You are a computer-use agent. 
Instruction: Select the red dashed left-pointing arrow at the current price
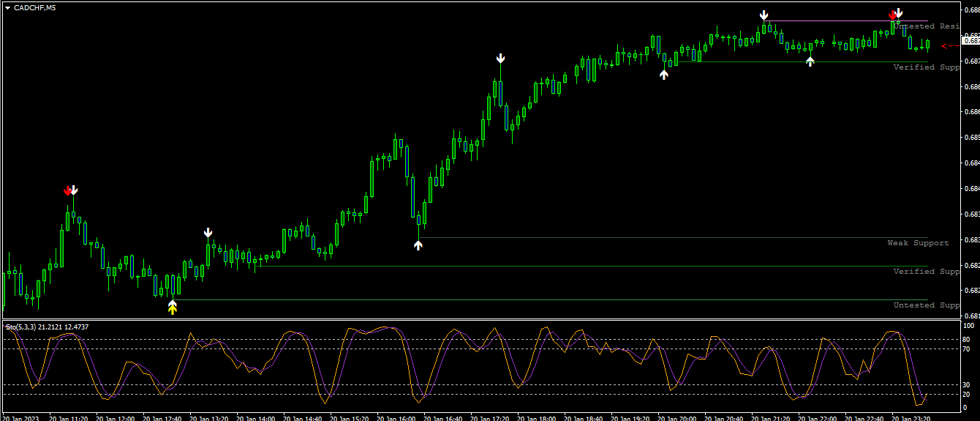click(x=950, y=46)
